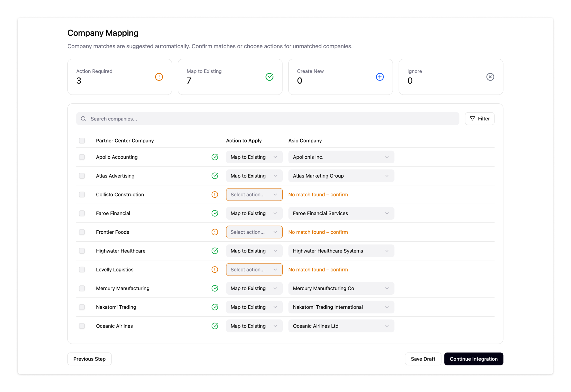The image size is (571, 392).
Task: Click the Create New plus icon
Action: tap(380, 77)
